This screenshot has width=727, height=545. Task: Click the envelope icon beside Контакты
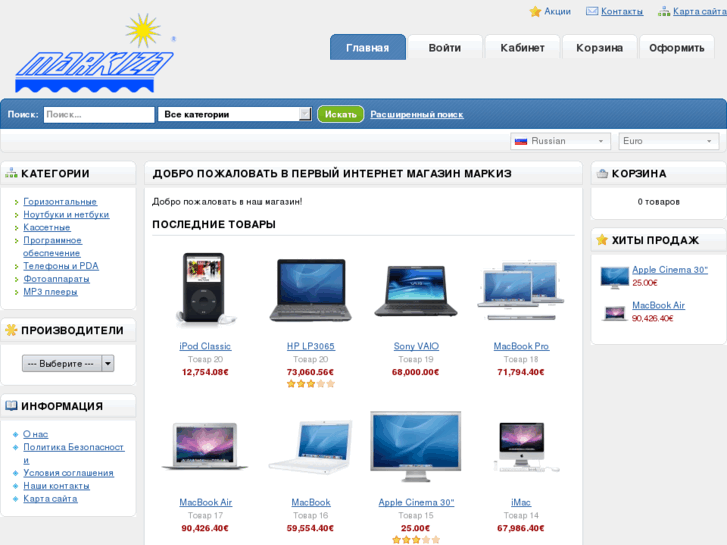pos(592,11)
